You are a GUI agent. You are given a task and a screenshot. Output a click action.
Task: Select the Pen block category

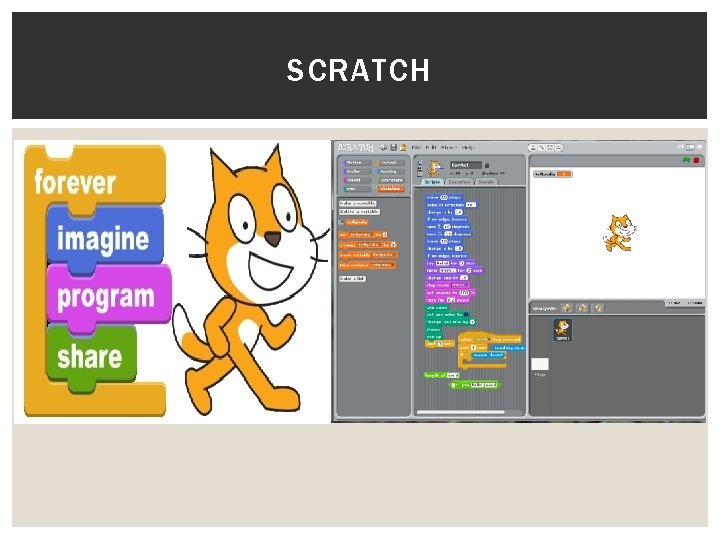coord(357,189)
